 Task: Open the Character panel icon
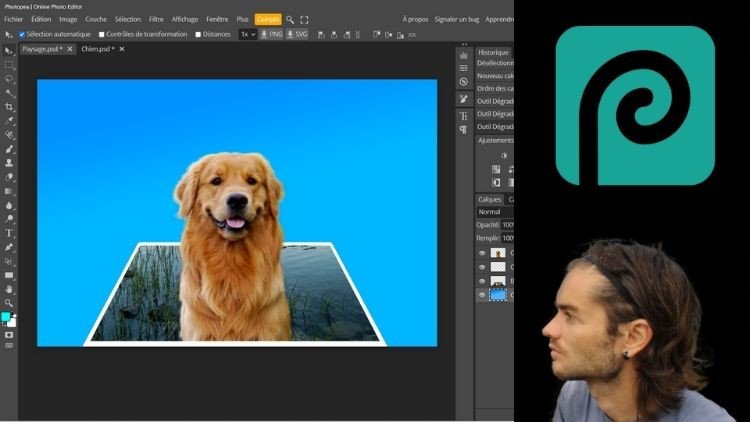click(463, 116)
